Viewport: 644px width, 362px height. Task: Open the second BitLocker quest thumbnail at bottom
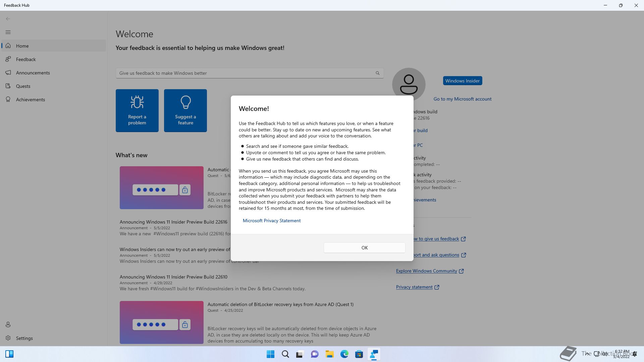tap(162, 322)
